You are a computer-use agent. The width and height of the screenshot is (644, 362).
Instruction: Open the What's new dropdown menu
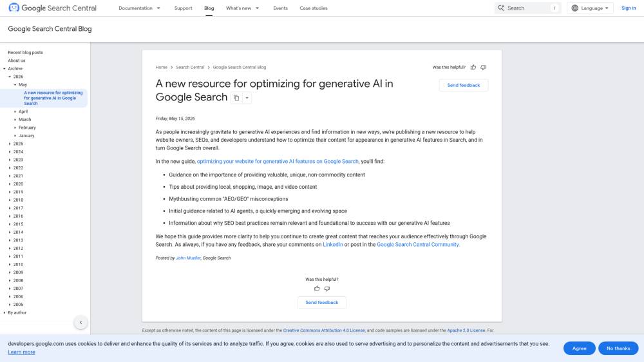[x=242, y=8]
